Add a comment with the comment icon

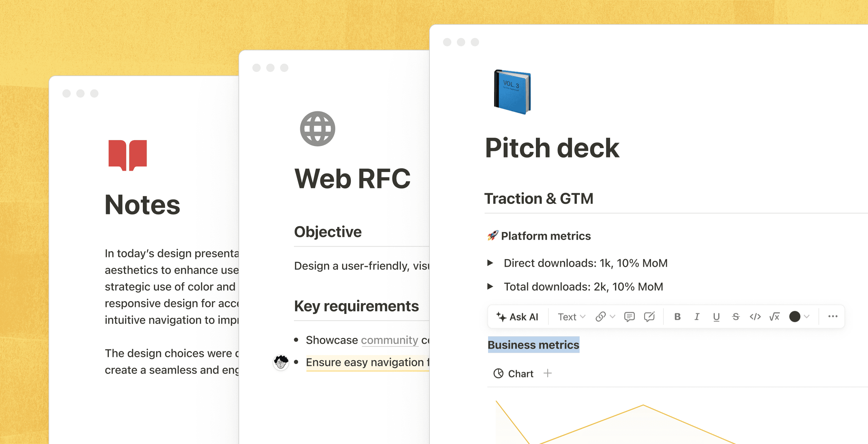(x=629, y=317)
